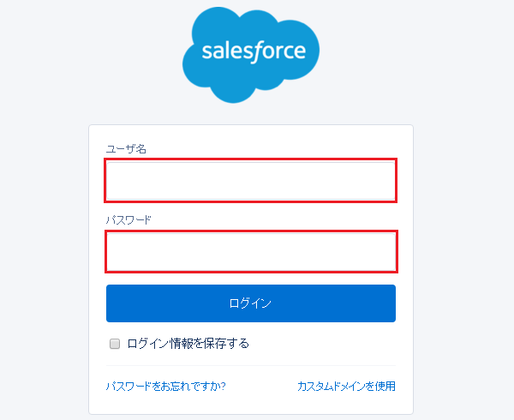
Task: Click the ユーザ名 input field
Action: pos(251,181)
